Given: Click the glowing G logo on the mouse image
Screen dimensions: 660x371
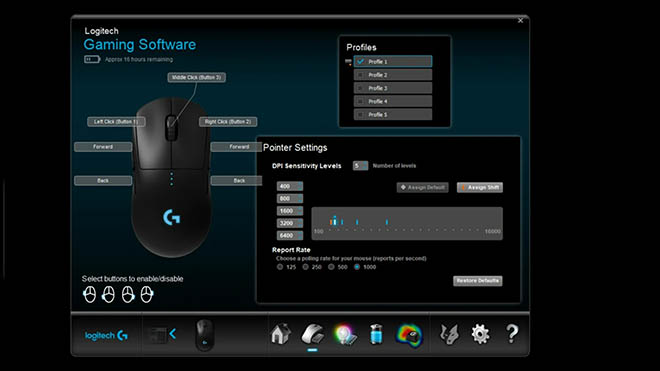Looking at the screenshot, I should [x=171, y=217].
